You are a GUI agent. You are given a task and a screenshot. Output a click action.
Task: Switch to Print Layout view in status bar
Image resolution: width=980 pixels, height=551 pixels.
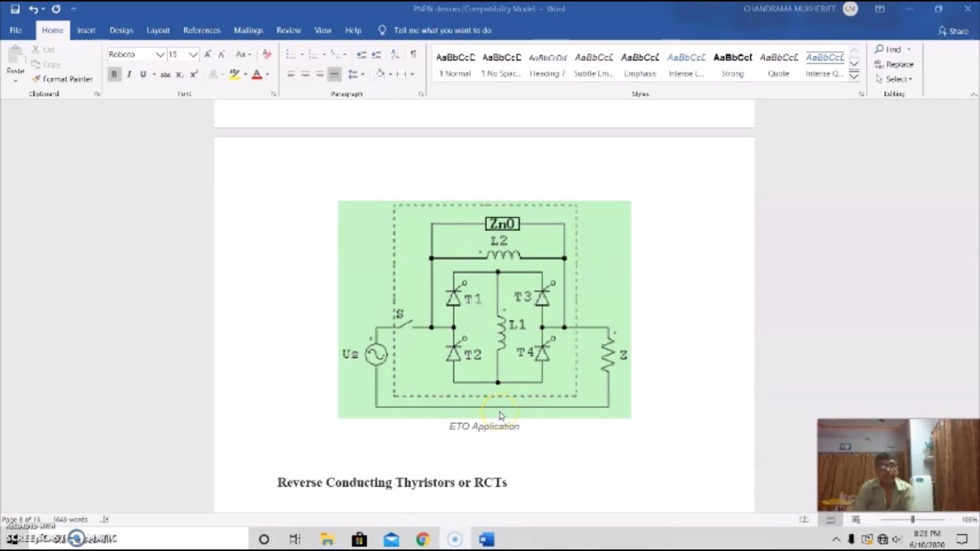pyautogui.click(x=830, y=520)
